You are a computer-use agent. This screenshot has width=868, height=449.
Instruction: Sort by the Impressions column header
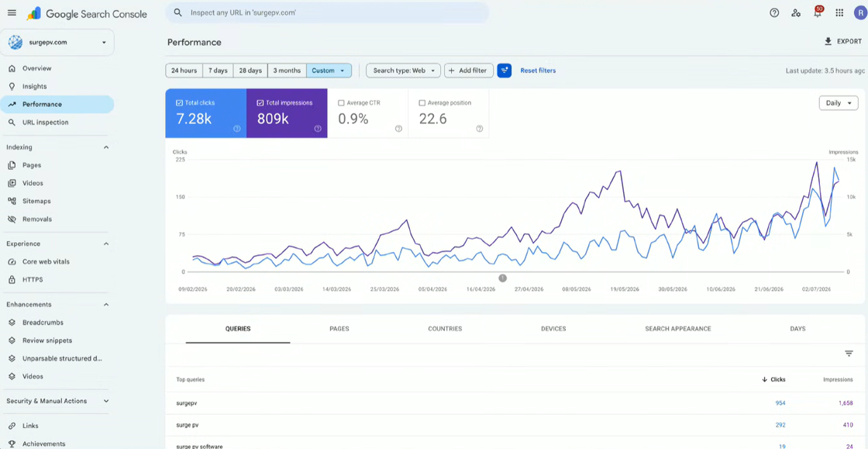point(838,379)
